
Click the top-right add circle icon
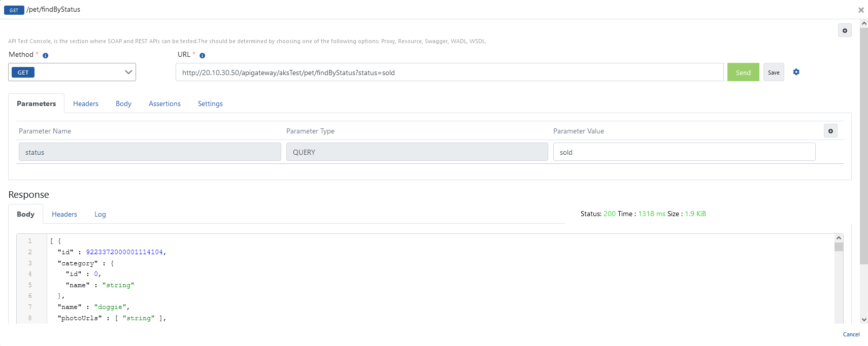click(x=845, y=30)
